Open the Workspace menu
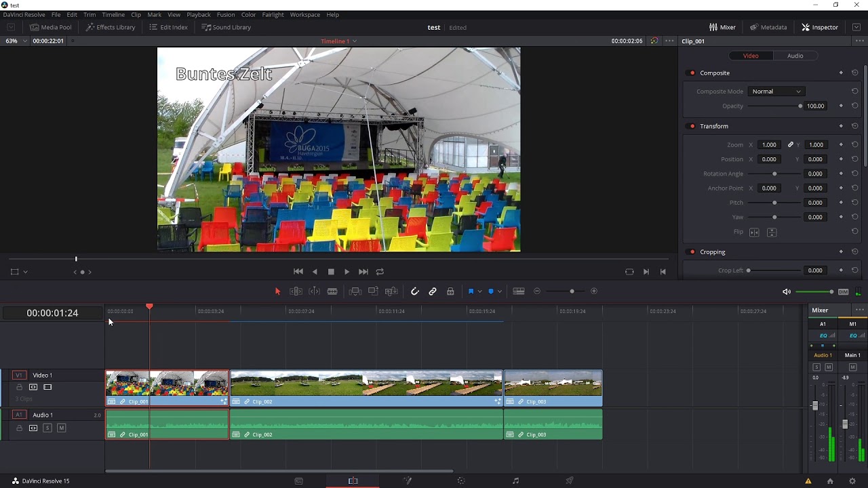This screenshot has width=868, height=488. [305, 15]
